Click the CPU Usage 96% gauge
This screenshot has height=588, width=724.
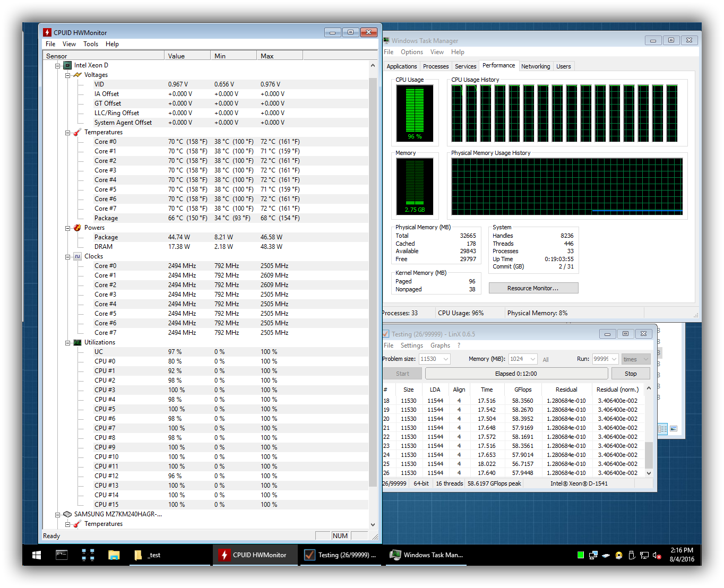point(415,114)
